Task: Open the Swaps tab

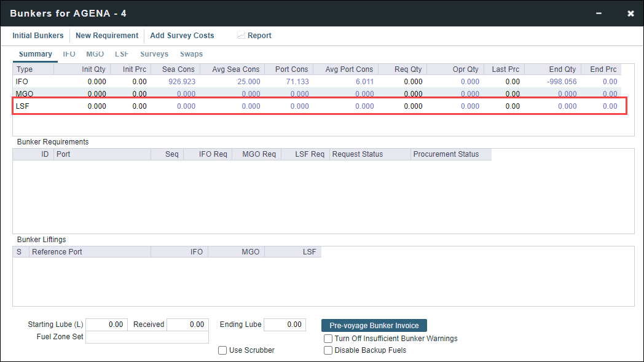Action: tap(191, 54)
